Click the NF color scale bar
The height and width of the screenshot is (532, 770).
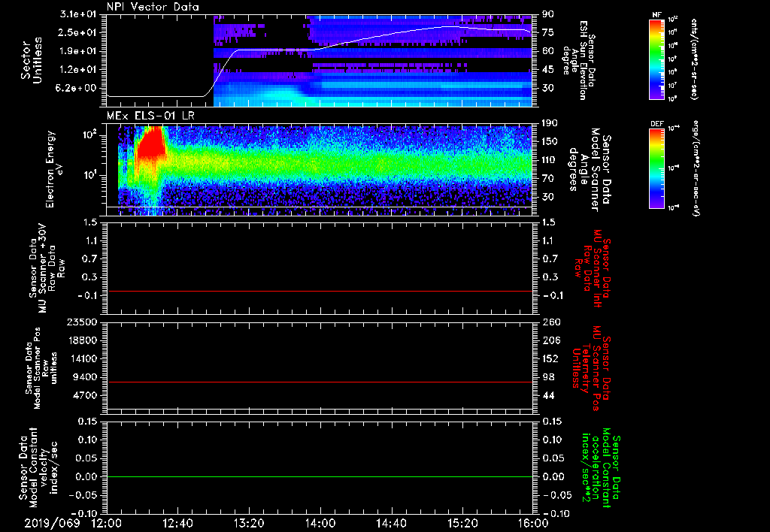tap(657, 59)
